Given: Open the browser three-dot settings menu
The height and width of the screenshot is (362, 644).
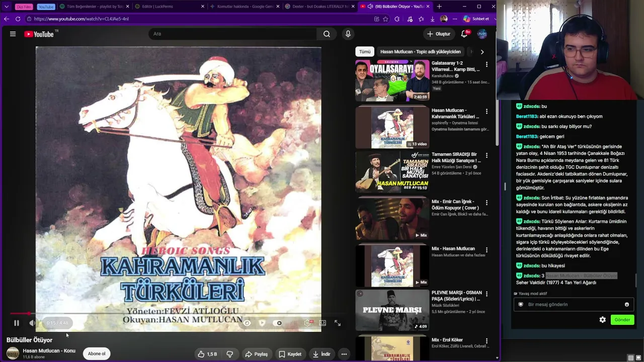Looking at the screenshot, I should 455,19.
